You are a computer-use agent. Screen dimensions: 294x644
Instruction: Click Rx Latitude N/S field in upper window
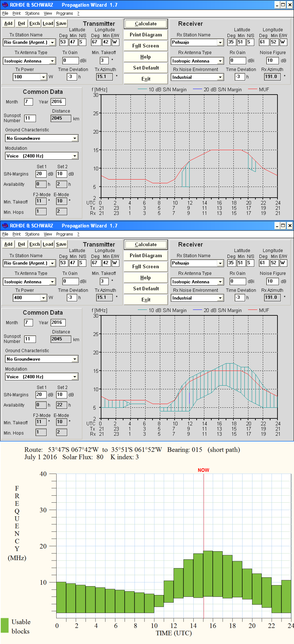point(250,42)
